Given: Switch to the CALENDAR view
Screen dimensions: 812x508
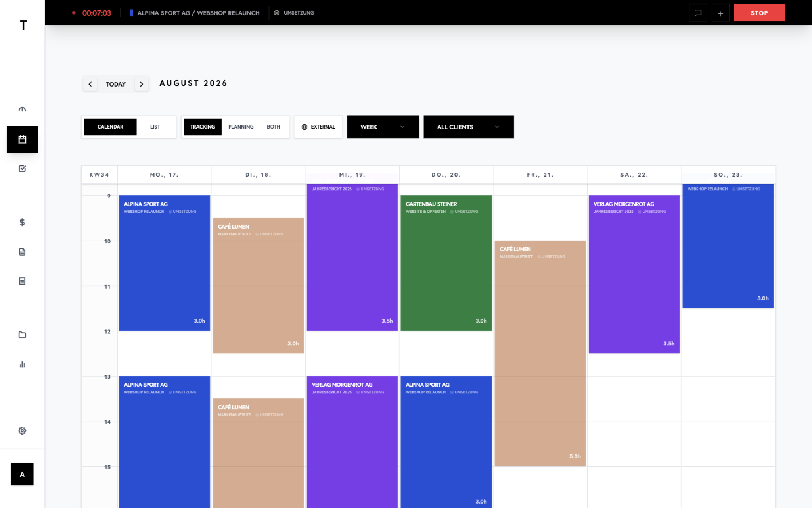Looking at the screenshot, I should pos(110,127).
